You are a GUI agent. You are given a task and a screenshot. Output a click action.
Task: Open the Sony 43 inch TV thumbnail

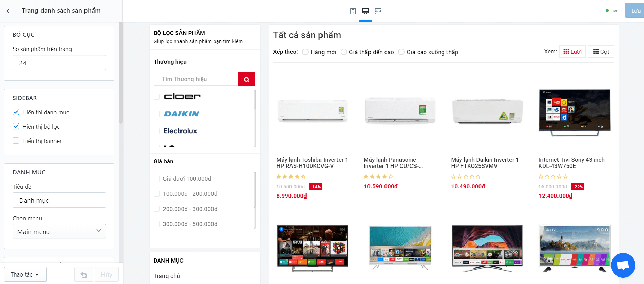pos(575,112)
